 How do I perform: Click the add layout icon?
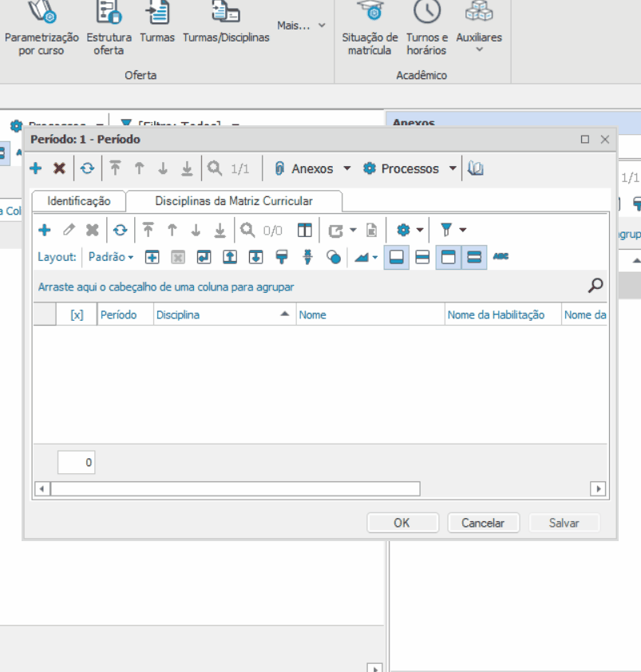coord(152,257)
